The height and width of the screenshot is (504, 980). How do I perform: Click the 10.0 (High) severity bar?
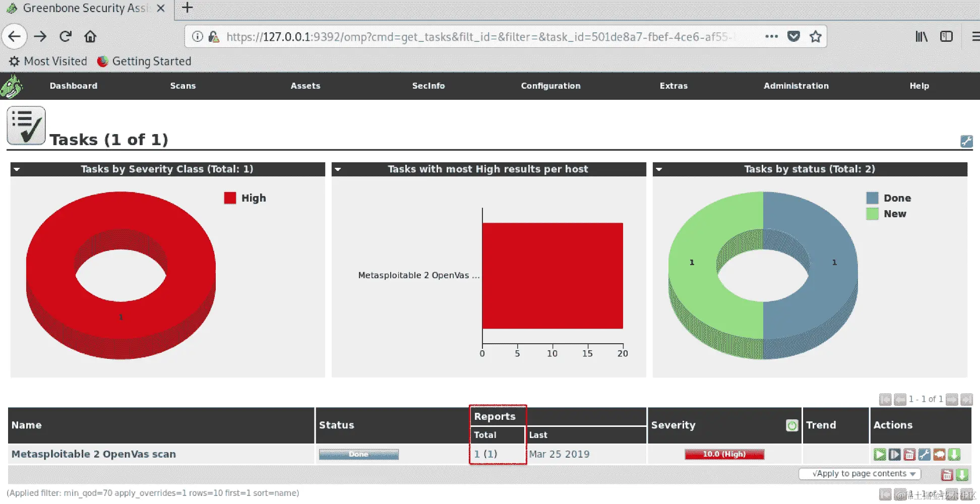click(724, 455)
